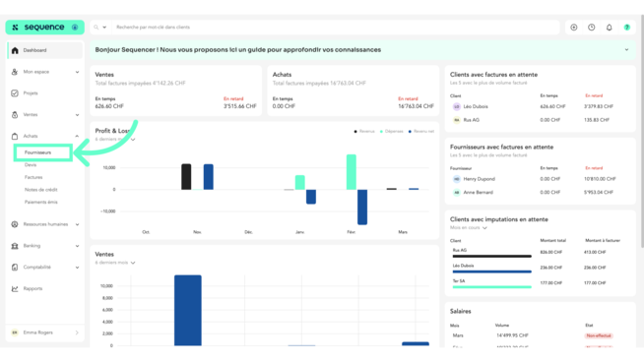Expand the Ressources humaines section
The width and height of the screenshot is (644, 362).
[x=77, y=224]
